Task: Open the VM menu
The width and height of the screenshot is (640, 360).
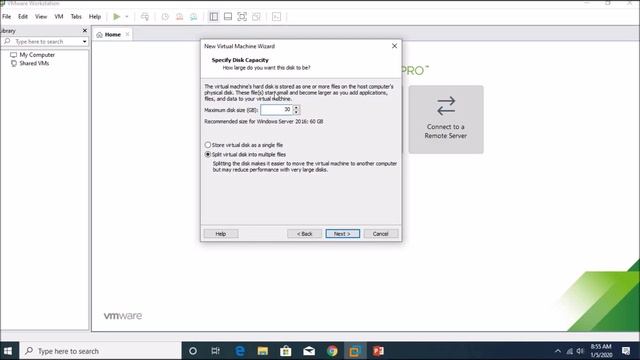Action: pos(59,17)
